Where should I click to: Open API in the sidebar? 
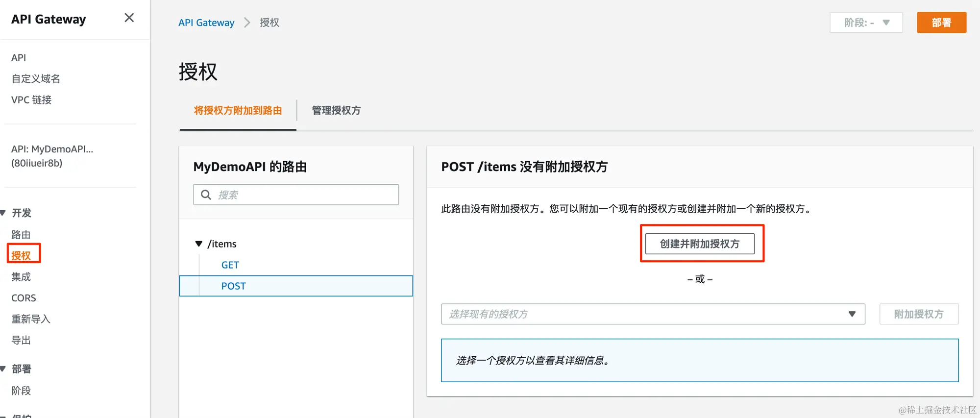point(19,58)
